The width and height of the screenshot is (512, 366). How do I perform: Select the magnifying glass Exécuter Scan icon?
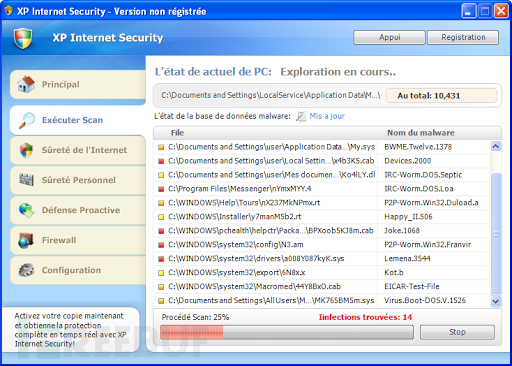pos(27,120)
